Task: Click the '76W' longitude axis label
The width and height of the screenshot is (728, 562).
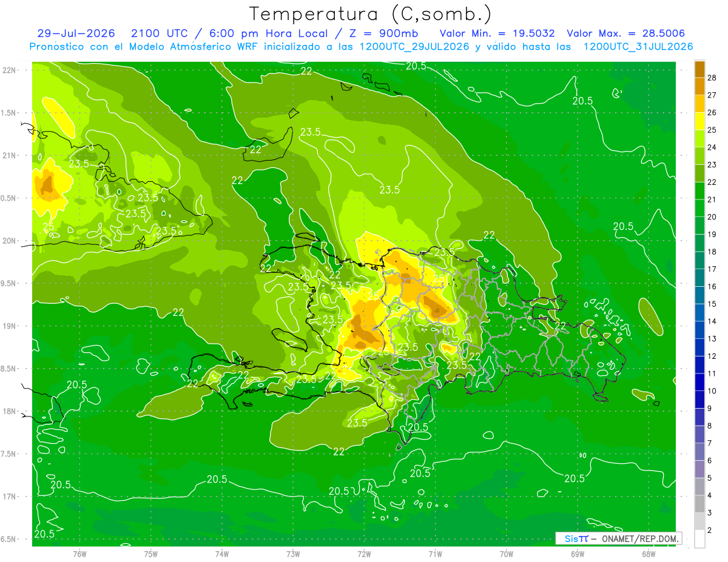Action: coord(79,554)
